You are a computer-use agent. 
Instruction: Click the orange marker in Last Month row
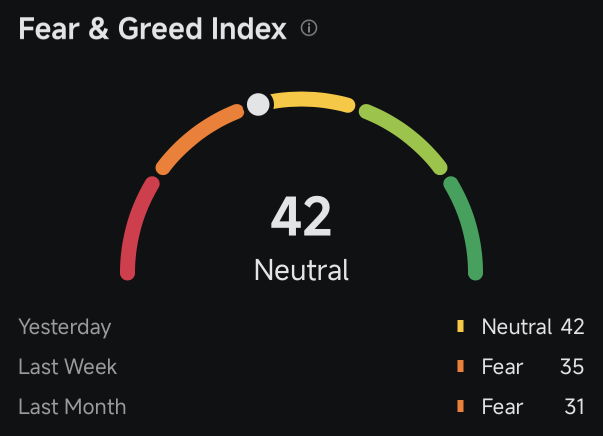pos(460,406)
